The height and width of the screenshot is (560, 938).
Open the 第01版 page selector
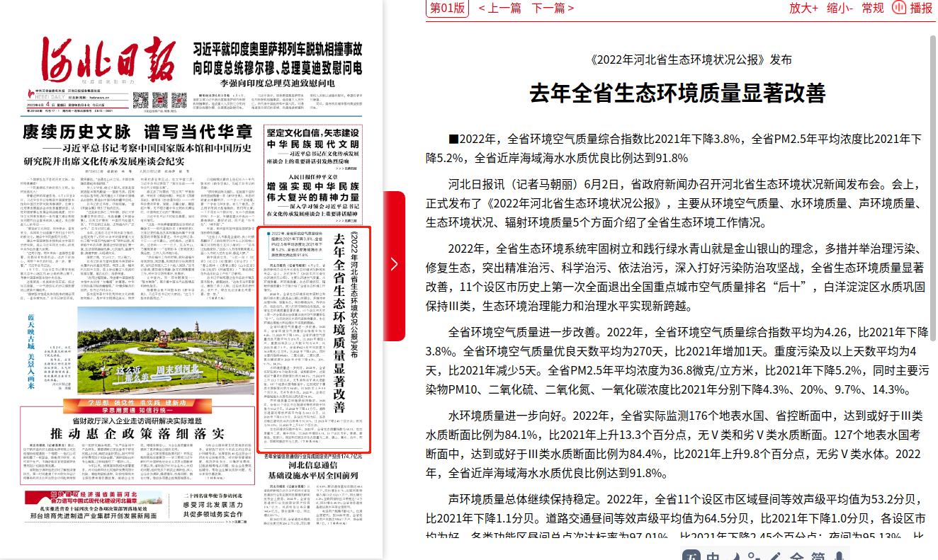pyautogui.click(x=448, y=8)
